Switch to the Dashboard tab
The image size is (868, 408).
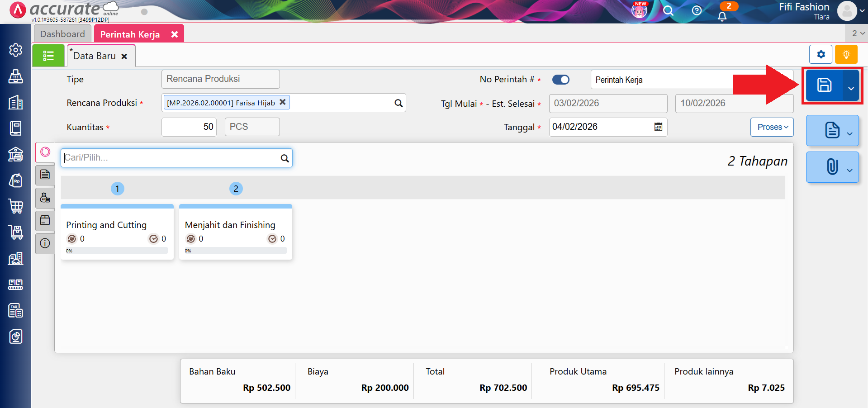click(x=62, y=34)
